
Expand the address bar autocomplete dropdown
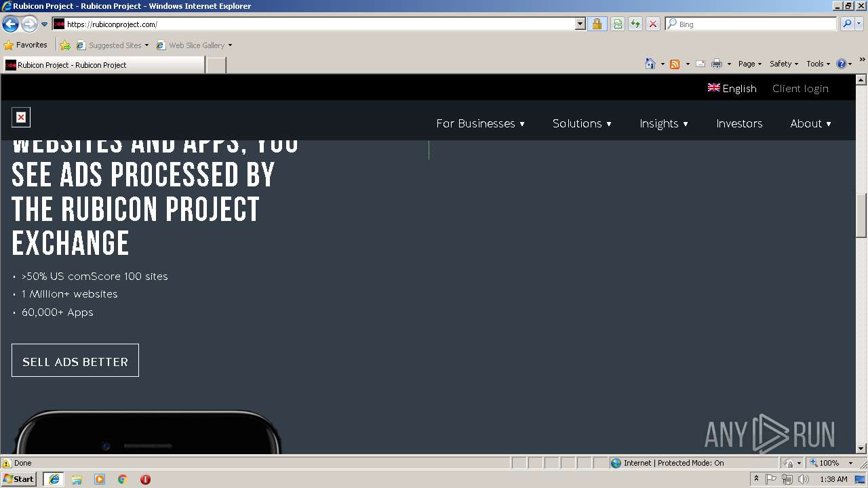[x=580, y=24]
